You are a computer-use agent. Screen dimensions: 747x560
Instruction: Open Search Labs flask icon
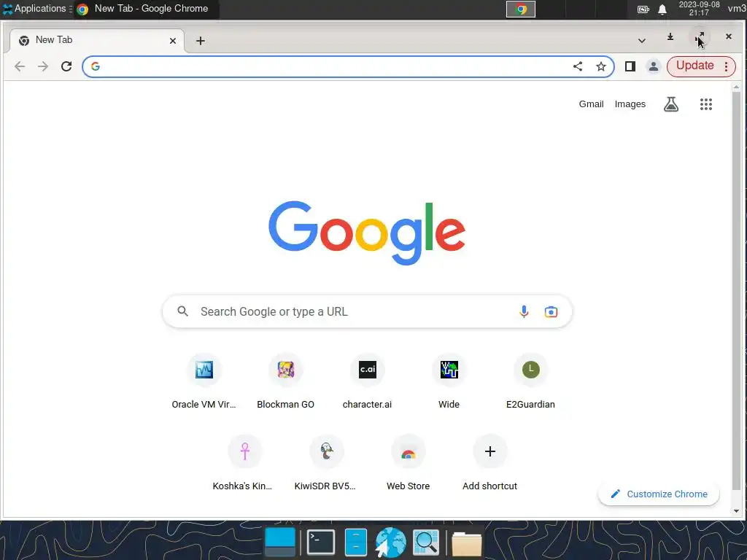point(671,104)
